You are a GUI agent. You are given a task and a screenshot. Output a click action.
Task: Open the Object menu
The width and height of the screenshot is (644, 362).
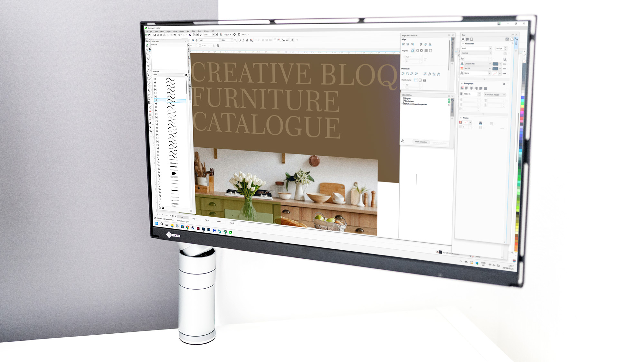[168, 32]
